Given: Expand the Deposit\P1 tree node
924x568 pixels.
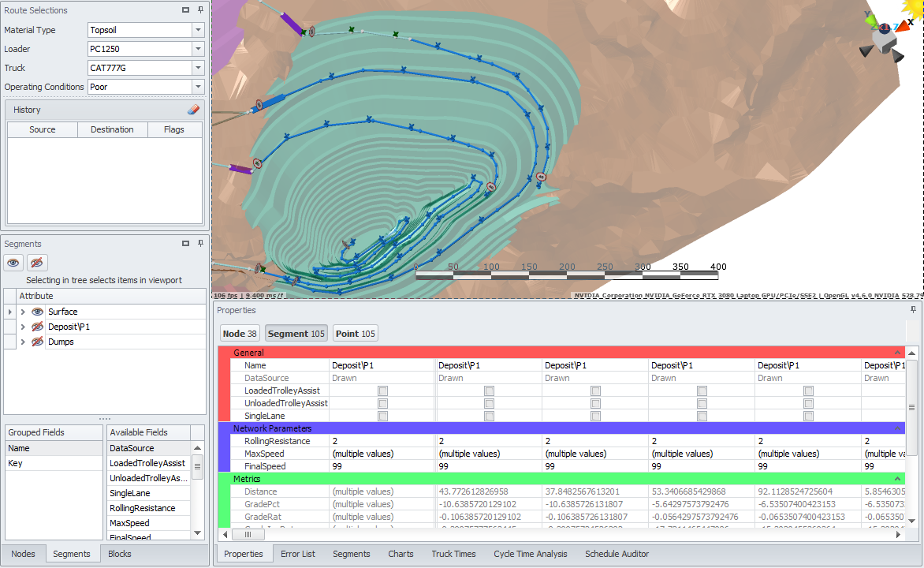Looking at the screenshot, I should [24, 327].
